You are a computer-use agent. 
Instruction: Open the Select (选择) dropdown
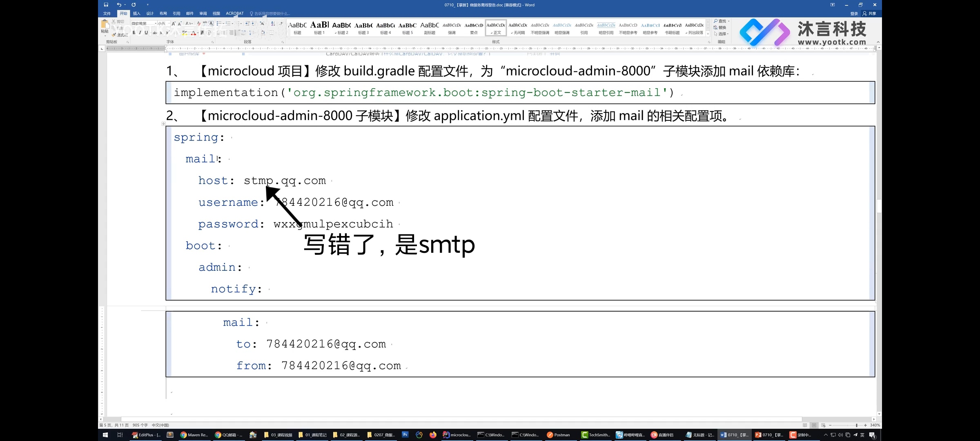tap(721, 34)
